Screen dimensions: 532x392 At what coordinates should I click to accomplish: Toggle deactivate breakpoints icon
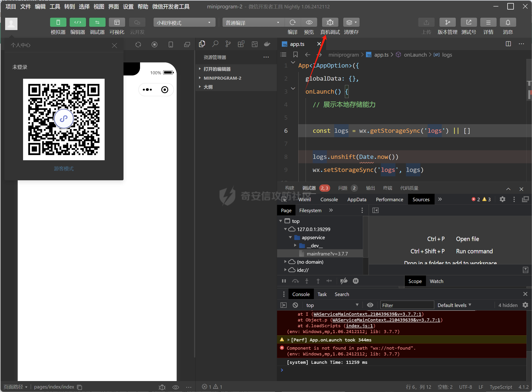[343, 281]
